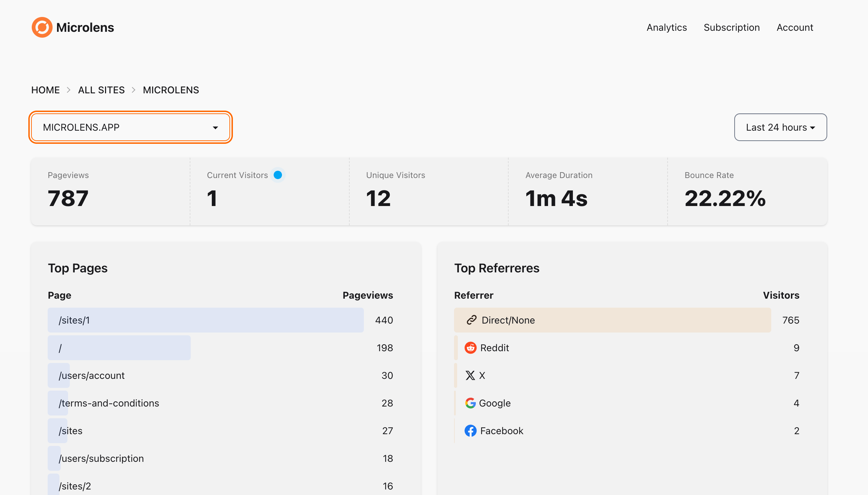Click the chevron inside the site selector
The height and width of the screenshot is (495, 868).
point(215,127)
